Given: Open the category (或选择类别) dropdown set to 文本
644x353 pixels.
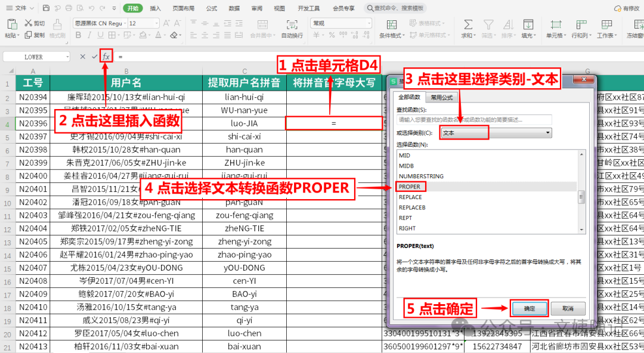Looking at the screenshot, I should [496, 133].
